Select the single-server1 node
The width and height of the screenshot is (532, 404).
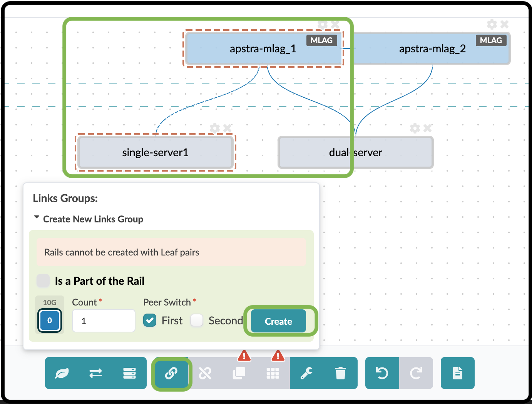156,152
